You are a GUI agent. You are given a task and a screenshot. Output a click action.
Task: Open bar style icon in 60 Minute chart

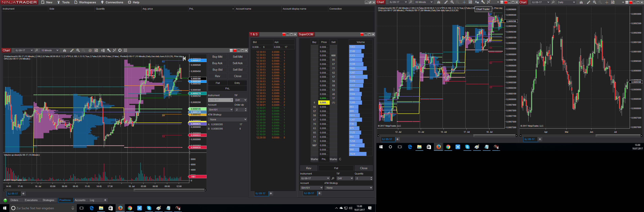point(438,2)
